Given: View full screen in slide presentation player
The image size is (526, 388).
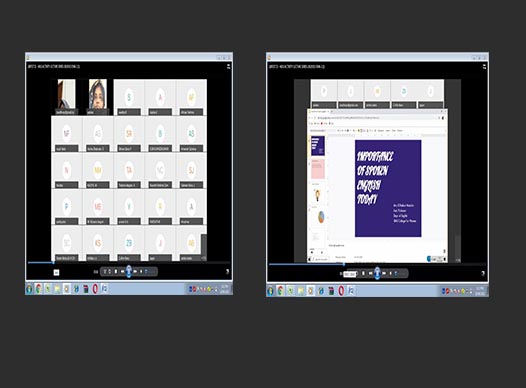Looking at the screenshot, I should [x=483, y=273].
